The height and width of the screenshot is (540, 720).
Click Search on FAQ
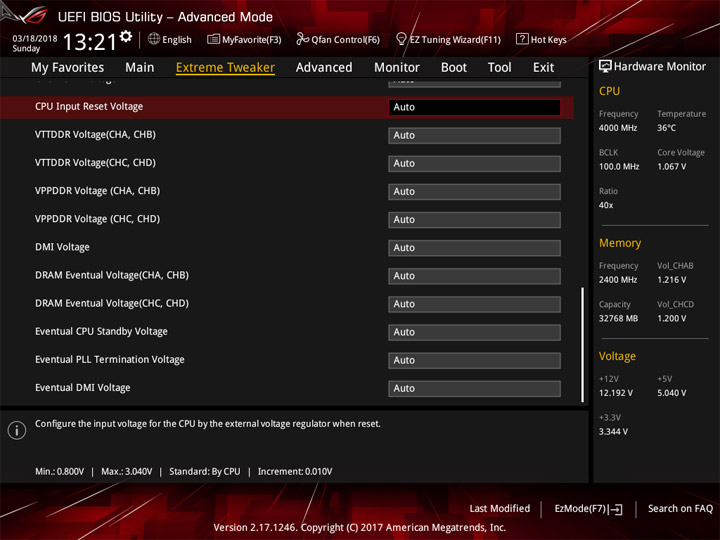click(680, 508)
